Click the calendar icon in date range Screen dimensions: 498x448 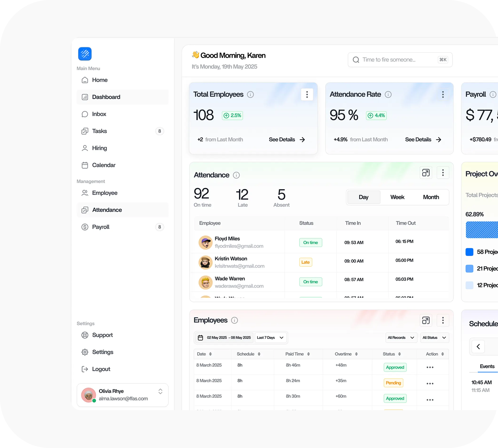pyautogui.click(x=200, y=338)
